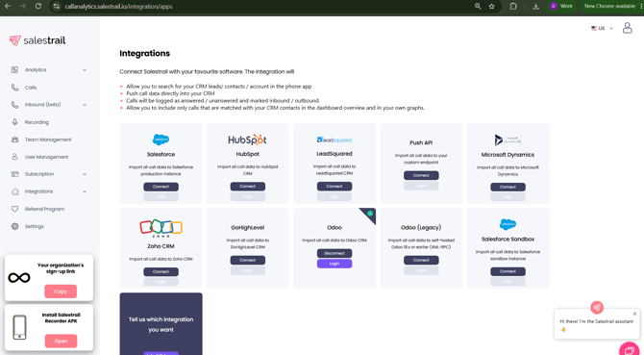The height and width of the screenshot is (355, 644).
Task: Click the Recording microphone icon
Action: (14, 122)
